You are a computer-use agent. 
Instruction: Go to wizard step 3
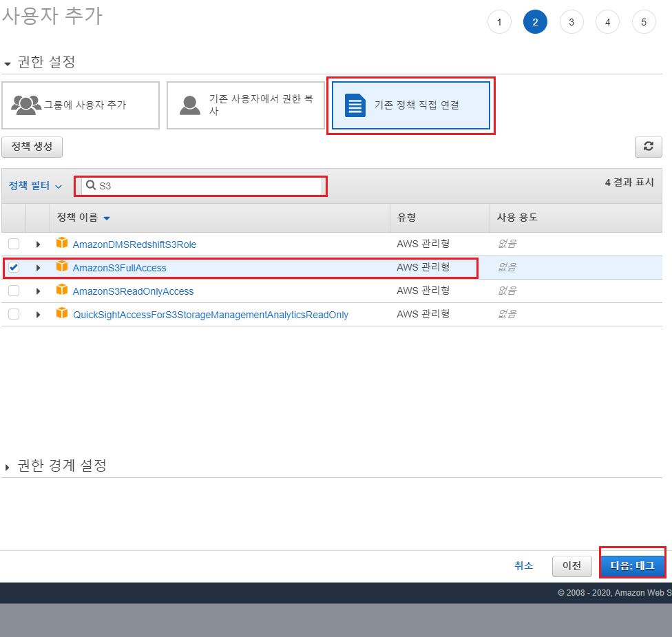[x=571, y=22]
